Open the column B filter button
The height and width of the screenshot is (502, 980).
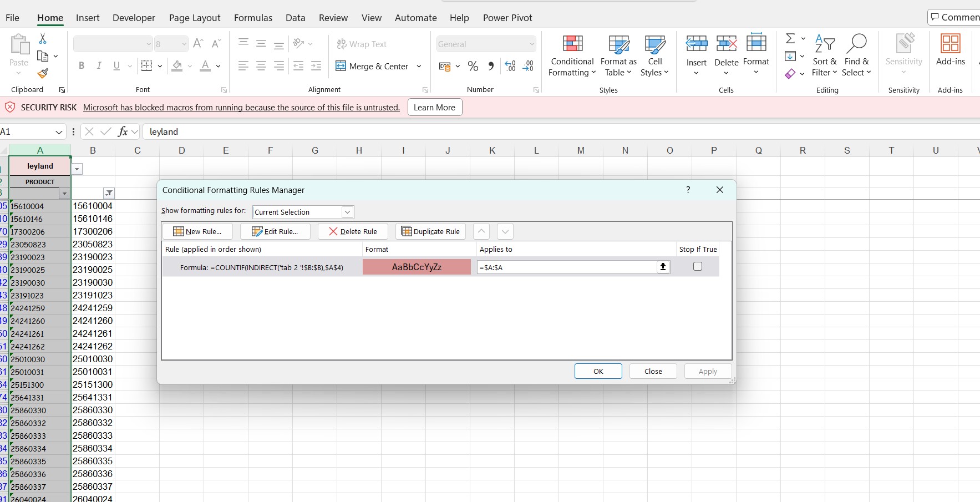pos(109,193)
